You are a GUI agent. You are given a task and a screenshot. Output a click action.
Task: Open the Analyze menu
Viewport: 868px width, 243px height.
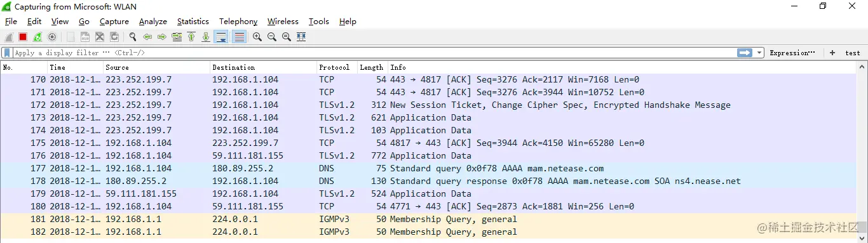pyautogui.click(x=153, y=22)
